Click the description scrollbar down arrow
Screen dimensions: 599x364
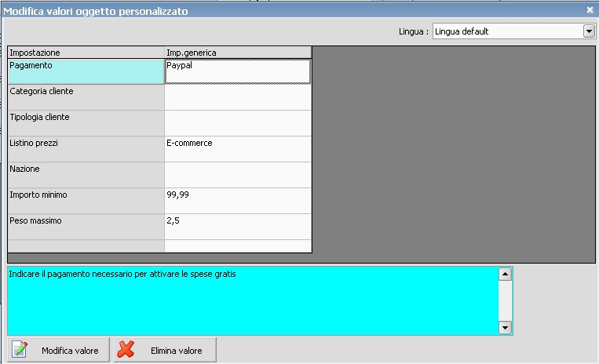[505, 327]
